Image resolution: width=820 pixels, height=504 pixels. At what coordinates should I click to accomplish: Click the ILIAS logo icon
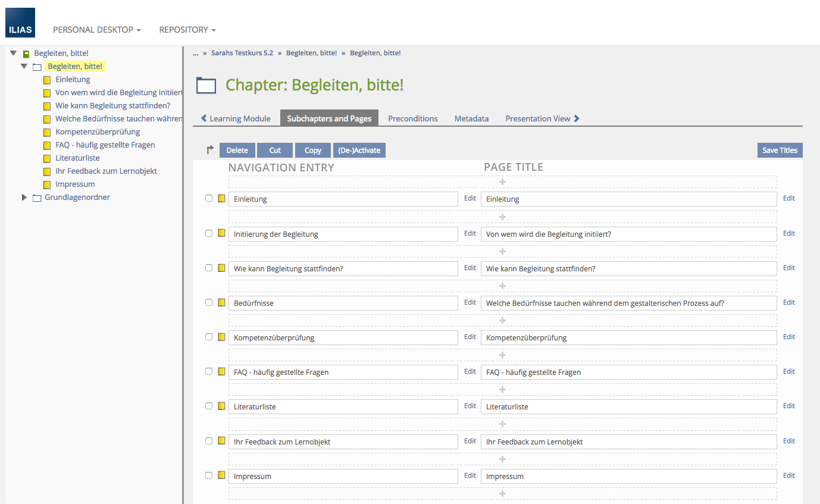20,23
